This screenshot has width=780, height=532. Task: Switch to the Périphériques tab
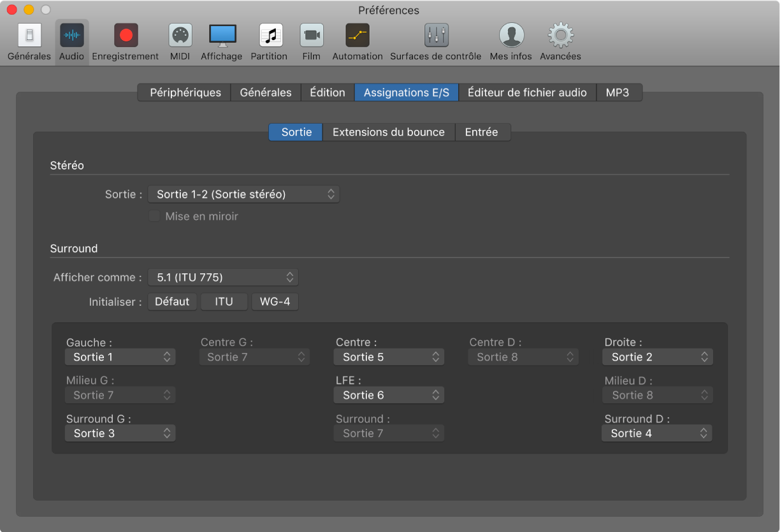click(x=185, y=92)
